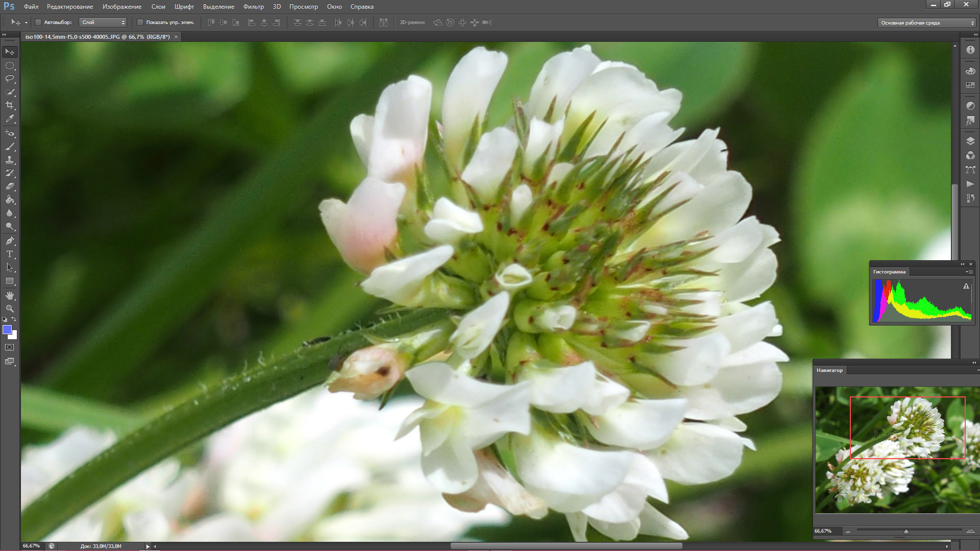Select the Pen tool

[x=10, y=240]
